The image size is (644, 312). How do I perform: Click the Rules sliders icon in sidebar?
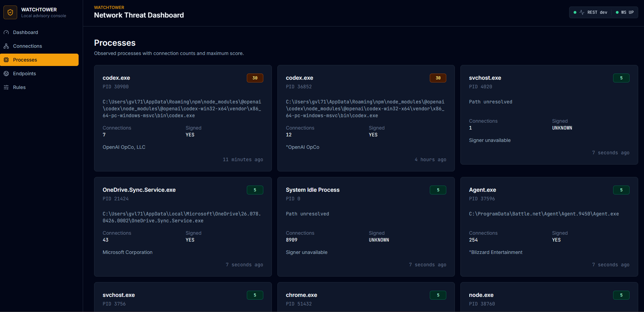click(6, 87)
